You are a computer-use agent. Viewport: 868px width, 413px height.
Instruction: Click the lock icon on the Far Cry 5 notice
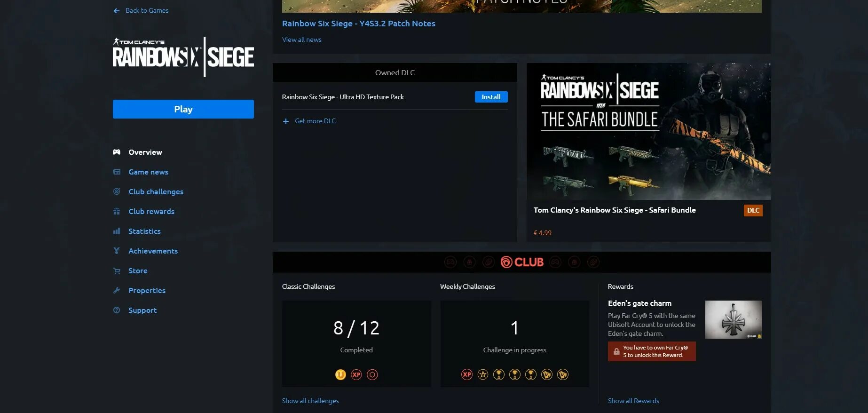pyautogui.click(x=616, y=351)
